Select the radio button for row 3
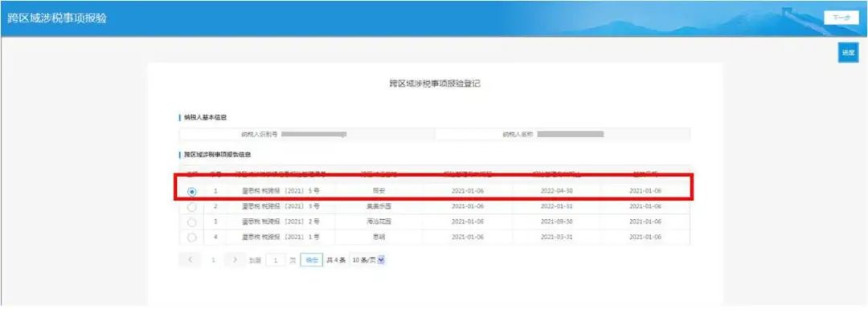The image size is (868, 313). point(191,222)
